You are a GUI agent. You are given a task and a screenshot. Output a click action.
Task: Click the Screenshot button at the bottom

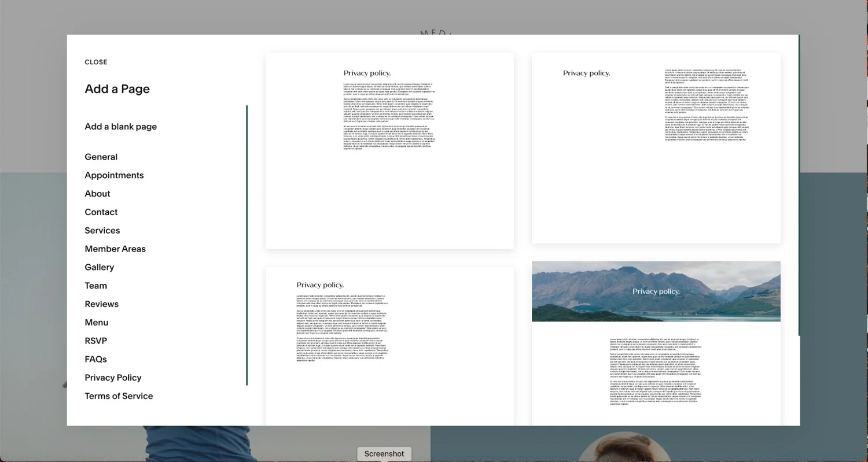[x=384, y=453]
